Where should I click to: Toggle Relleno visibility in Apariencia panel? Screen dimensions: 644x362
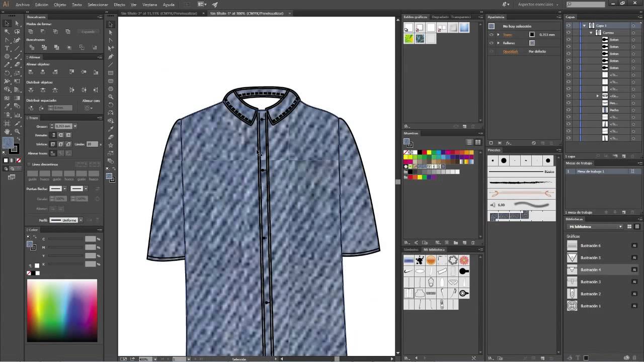(492, 43)
